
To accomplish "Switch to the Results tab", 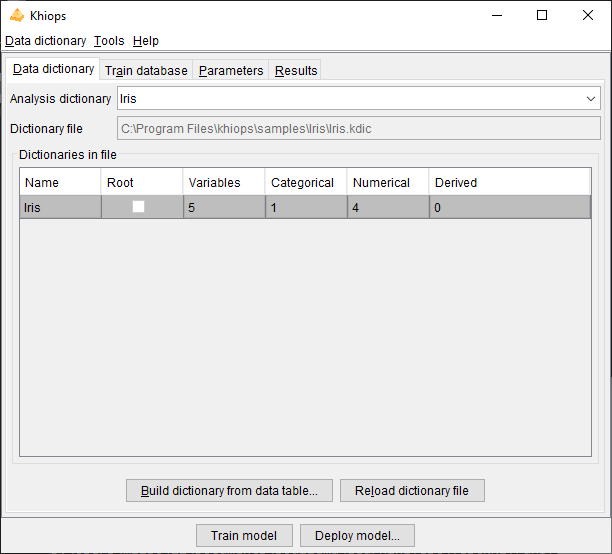I will point(296,71).
